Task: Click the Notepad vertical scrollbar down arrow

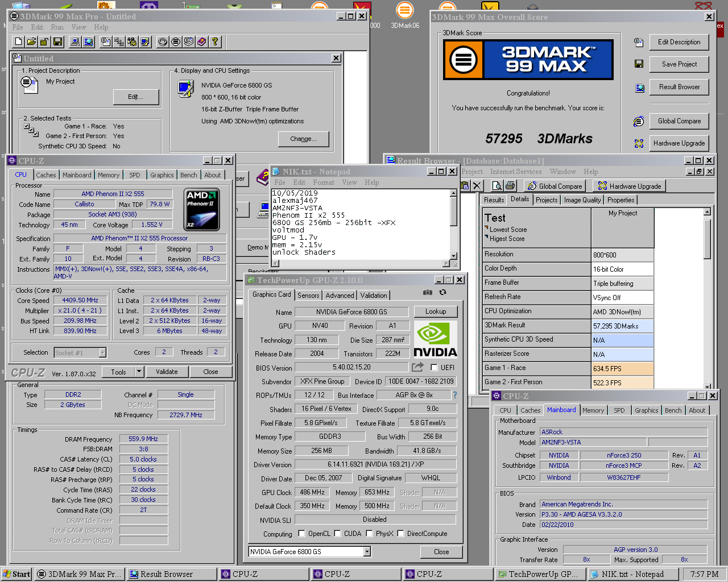Action: tap(453, 256)
